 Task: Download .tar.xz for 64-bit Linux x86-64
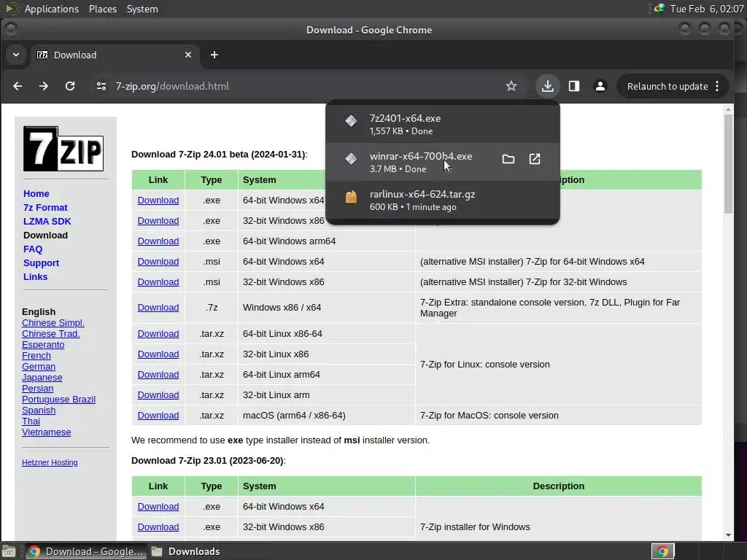[158, 334]
